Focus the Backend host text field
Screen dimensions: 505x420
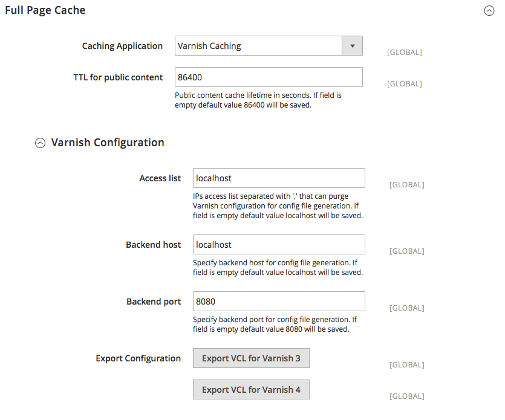coord(279,245)
